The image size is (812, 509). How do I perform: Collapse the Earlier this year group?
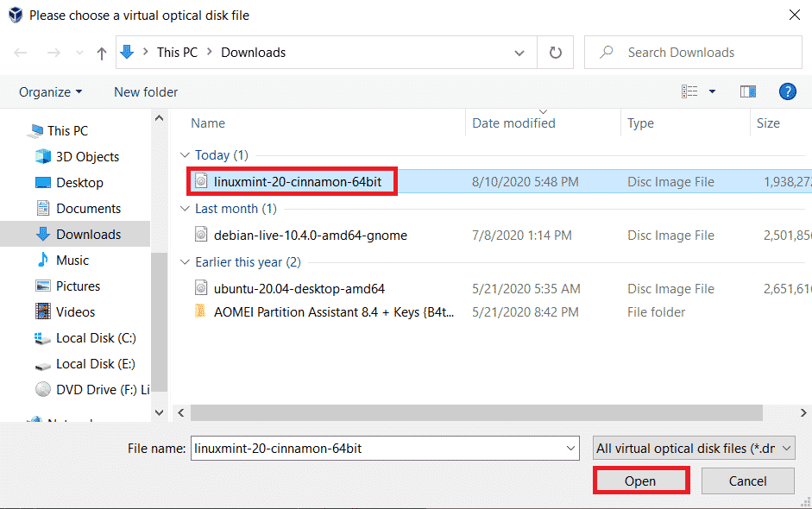185,262
